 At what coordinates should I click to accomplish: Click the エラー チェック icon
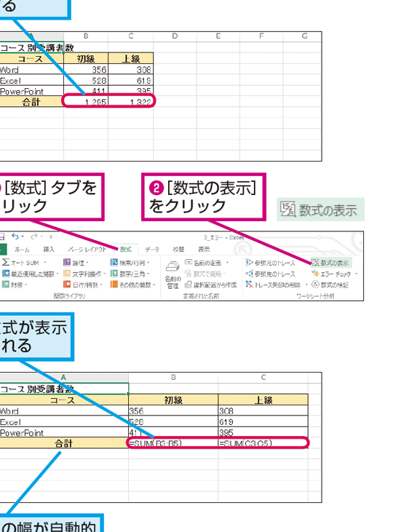tap(315, 274)
